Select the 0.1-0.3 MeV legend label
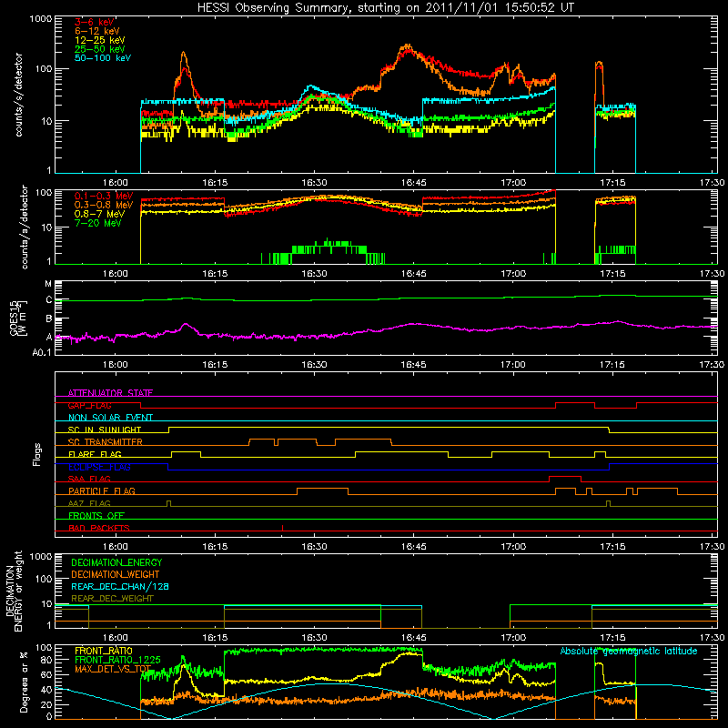Screen dimensions: 728x728 pyautogui.click(x=104, y=196)
